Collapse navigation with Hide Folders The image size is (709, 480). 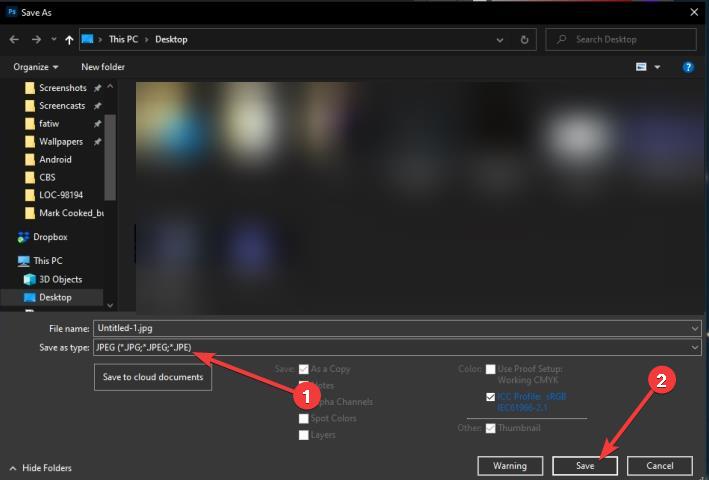coord(41,468)
